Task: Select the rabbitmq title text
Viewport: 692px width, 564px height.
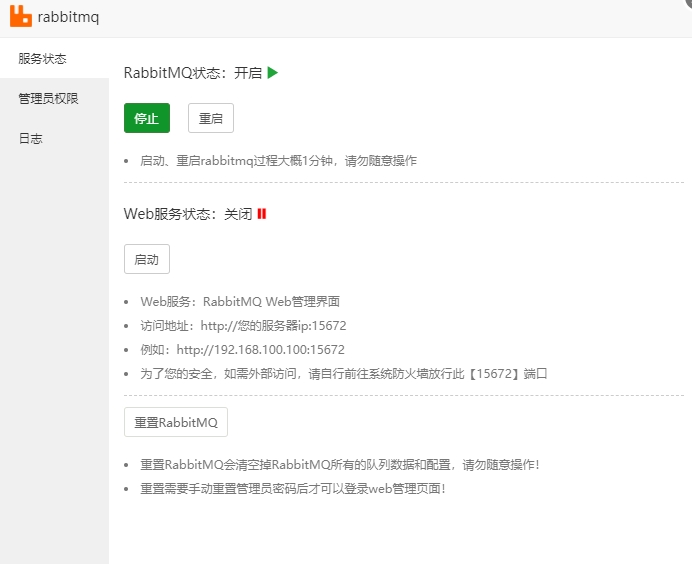Action: (x=68, y=17)
